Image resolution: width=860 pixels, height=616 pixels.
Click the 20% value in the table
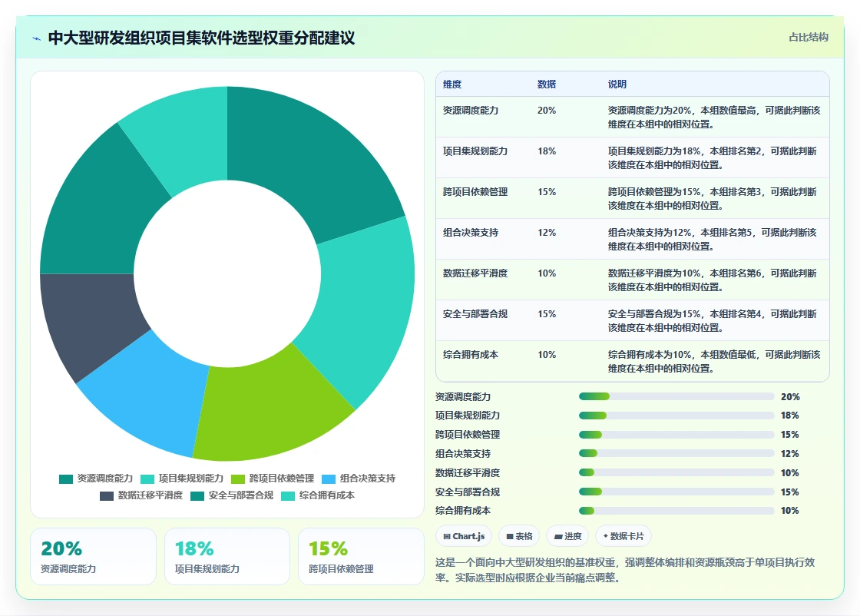click(547, 111)
